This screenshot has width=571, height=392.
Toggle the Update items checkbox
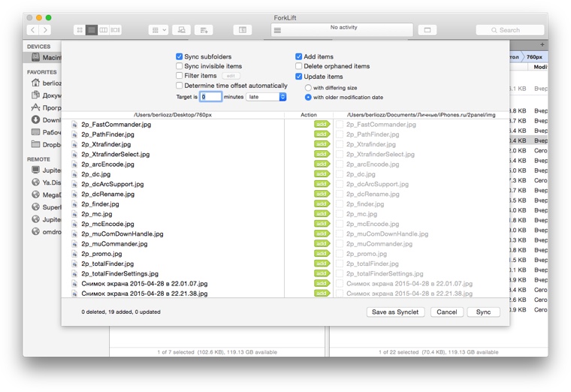(x=298, y=77)
